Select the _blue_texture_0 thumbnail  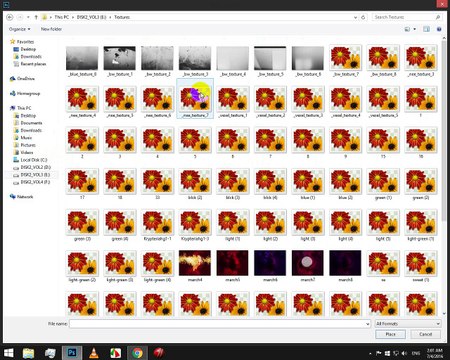(x=82, y=58)
